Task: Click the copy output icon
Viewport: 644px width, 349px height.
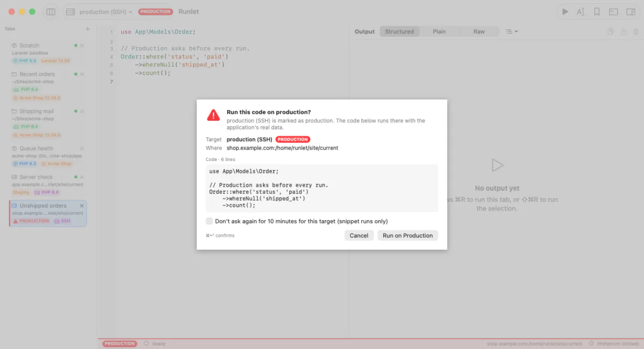Action: click(x=610, y=32)
